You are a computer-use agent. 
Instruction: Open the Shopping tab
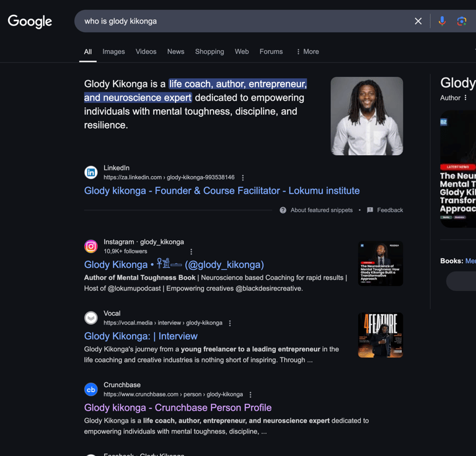click(209, 51)
